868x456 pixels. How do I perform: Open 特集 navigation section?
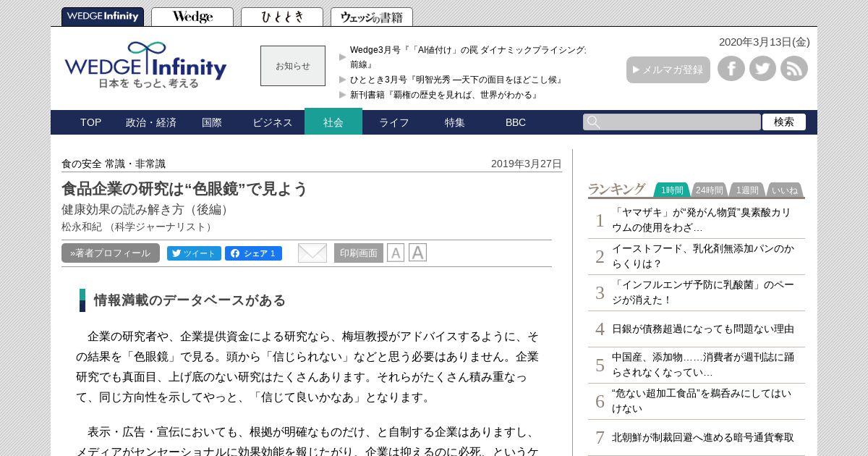455,122
